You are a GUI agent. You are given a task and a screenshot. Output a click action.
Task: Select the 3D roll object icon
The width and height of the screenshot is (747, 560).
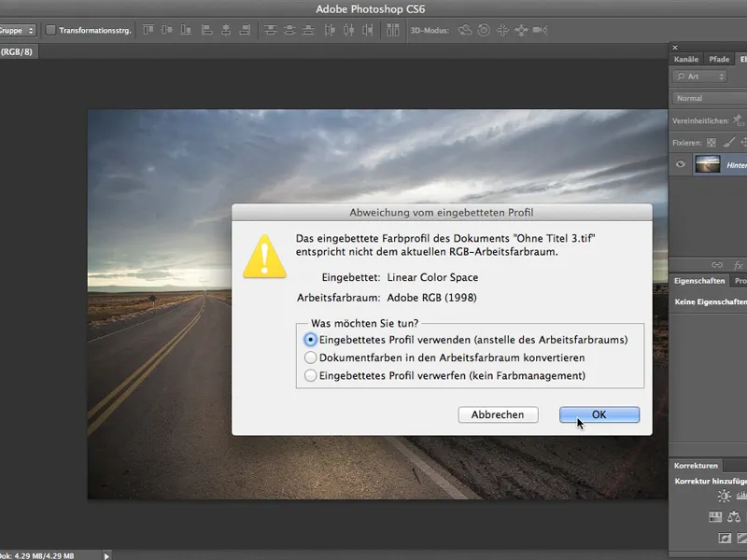pos(484,30)
